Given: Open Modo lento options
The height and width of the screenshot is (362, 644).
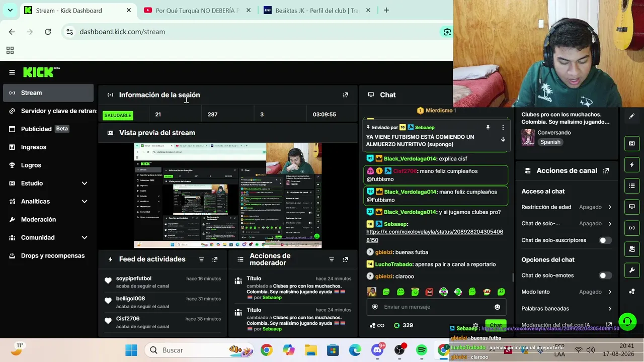Looking at the screenshot, I should [x=567, y=292].
